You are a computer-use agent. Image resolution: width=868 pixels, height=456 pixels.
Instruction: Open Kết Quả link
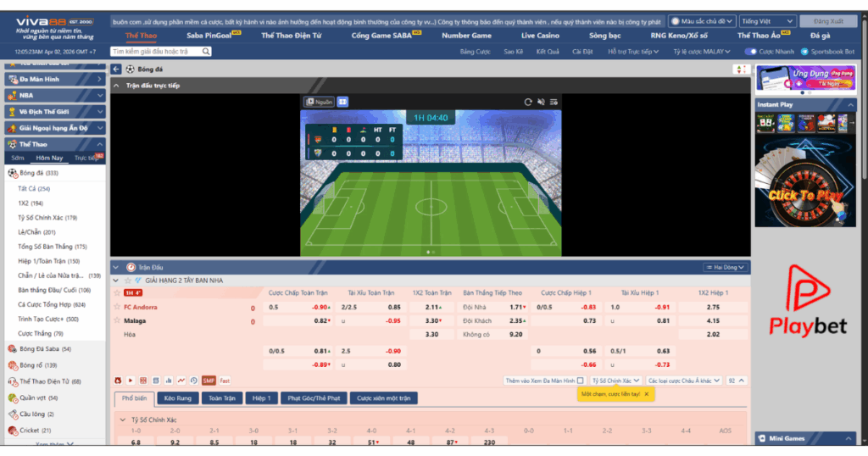click(548, 52)
